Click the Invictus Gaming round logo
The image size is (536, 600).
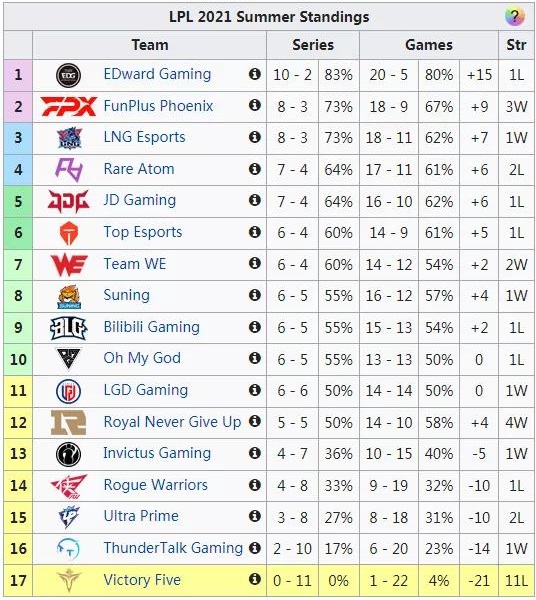[x=68, y=454]
